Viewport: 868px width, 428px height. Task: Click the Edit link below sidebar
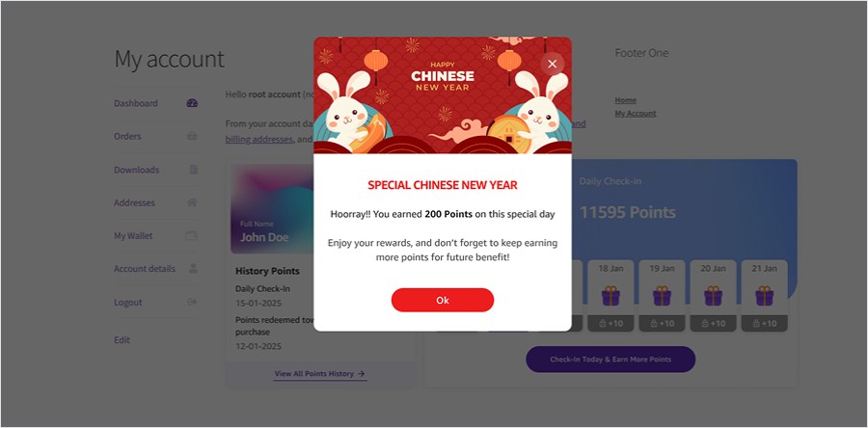click(x=122, y=340)
